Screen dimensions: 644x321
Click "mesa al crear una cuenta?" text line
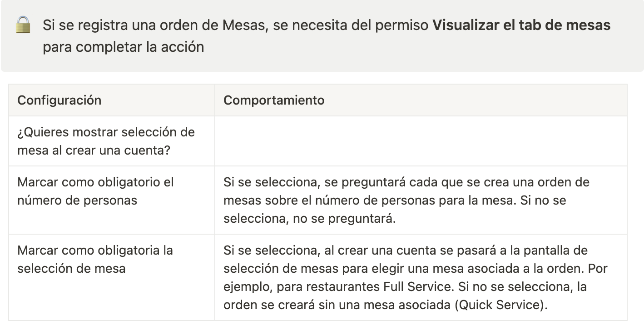[x=94, y=150]
